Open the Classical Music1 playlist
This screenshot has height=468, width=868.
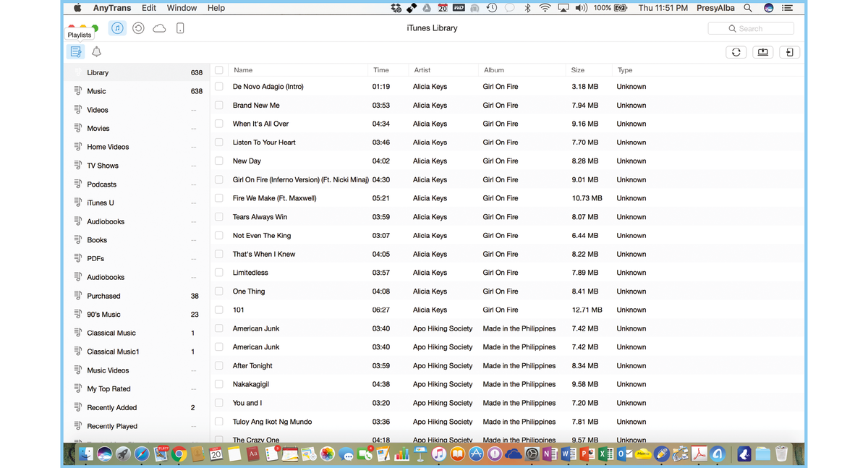click(137, 352)
